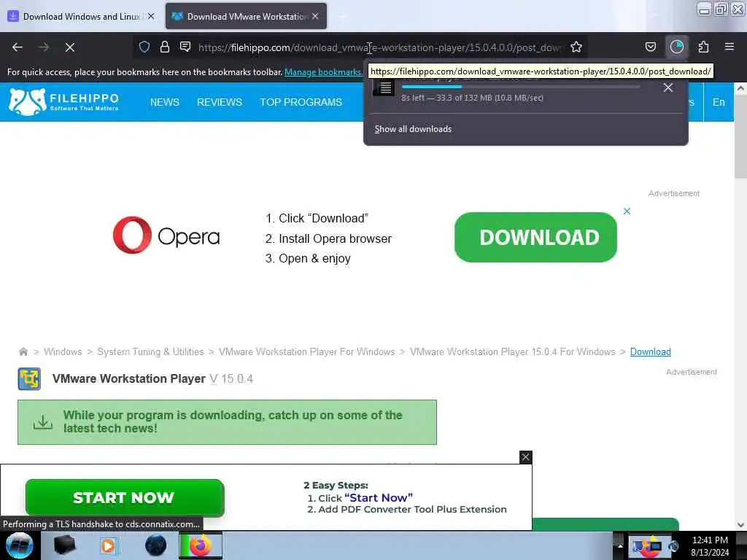The height and width of the screenshot is (560, 747).
Task: Open the Windows Start menu
Action: coord(20,545)
